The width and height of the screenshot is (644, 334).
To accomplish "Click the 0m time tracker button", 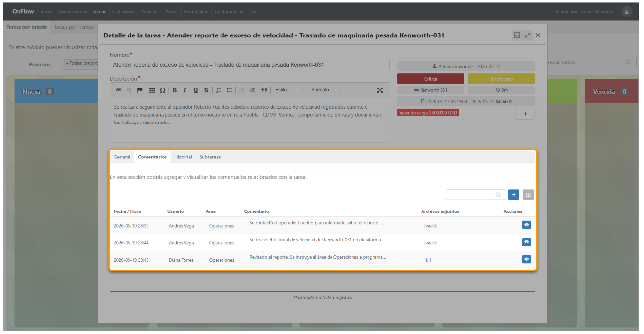I will tap(501, 90).
